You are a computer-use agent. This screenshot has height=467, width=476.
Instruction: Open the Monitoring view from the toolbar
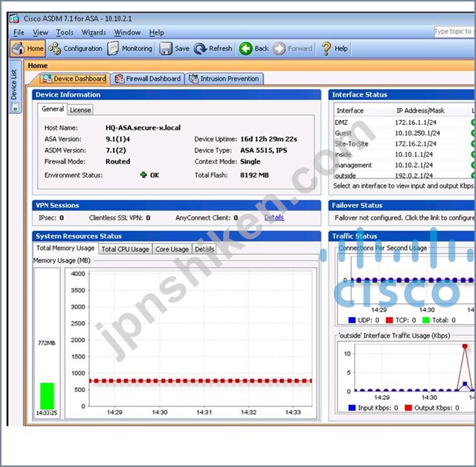click(130, 48)
